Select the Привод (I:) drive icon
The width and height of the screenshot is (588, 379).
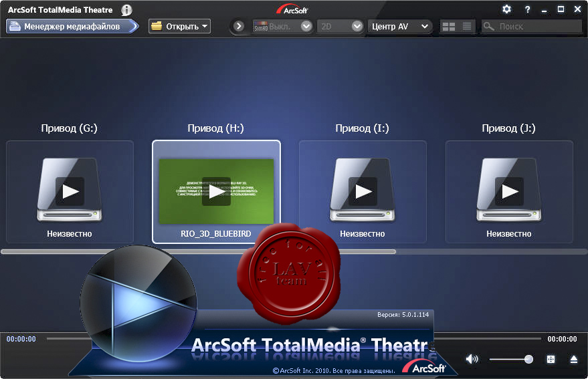pyautogui.click(x=363, y=190)
